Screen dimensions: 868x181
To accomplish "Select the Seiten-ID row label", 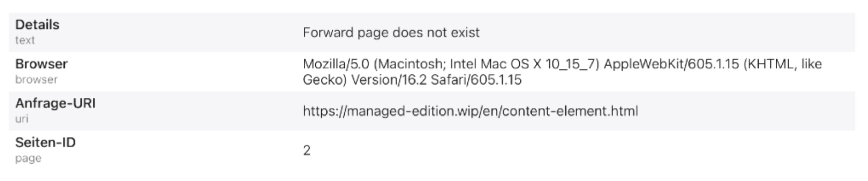I will [x=45, y=142].
